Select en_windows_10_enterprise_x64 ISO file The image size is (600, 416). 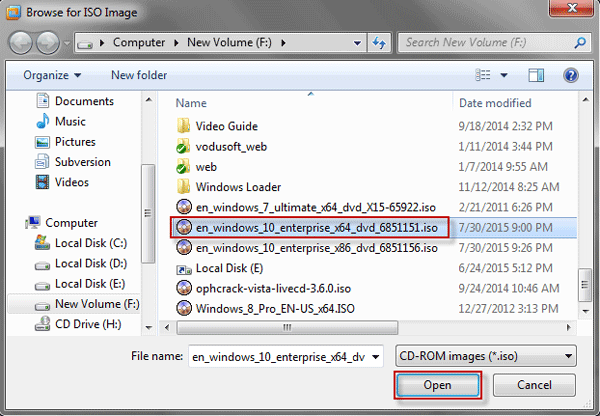(x=309, y=228)
